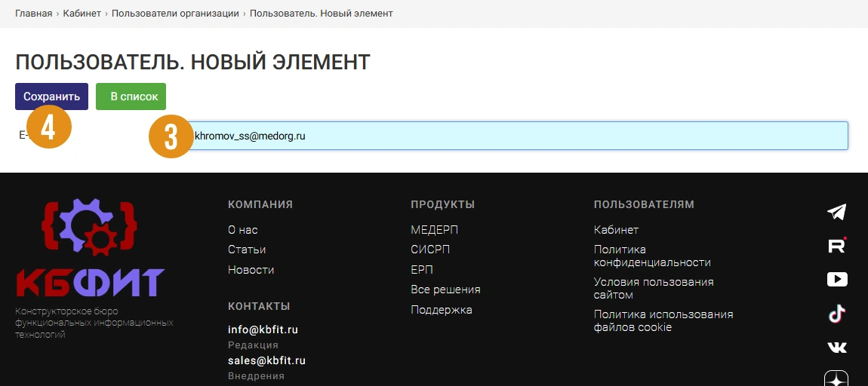Click the info@kbfit.ru email link
Viewport: 868px width, 386px height.
pos(263,329)
